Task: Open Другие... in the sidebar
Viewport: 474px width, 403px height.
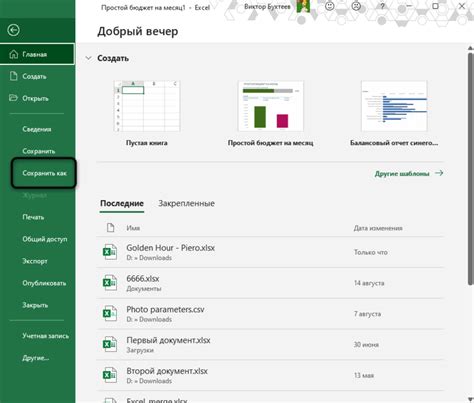Action: pos(36,358)
